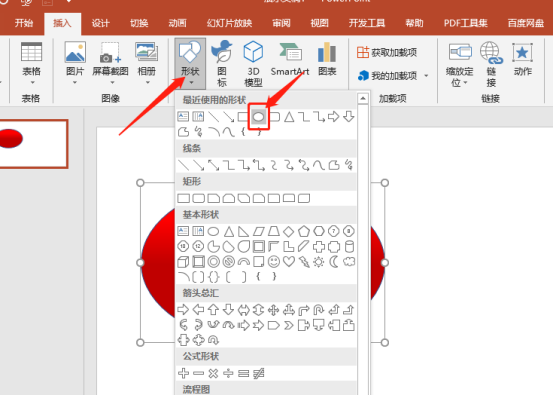Choose the left arrow in 箭头总汇

tap(199, 310)
